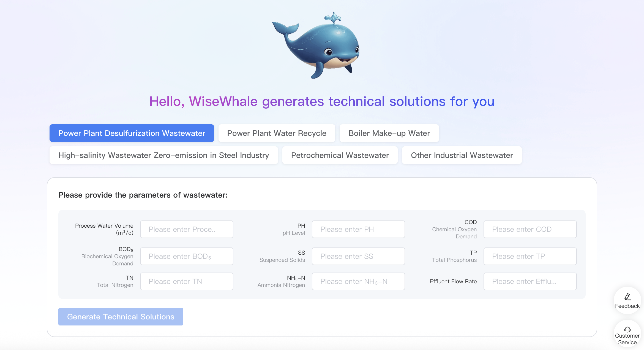Viewport: 644px width, 350px height.
Task: Open Customer Service headset icon
Action: coord(627,329)
